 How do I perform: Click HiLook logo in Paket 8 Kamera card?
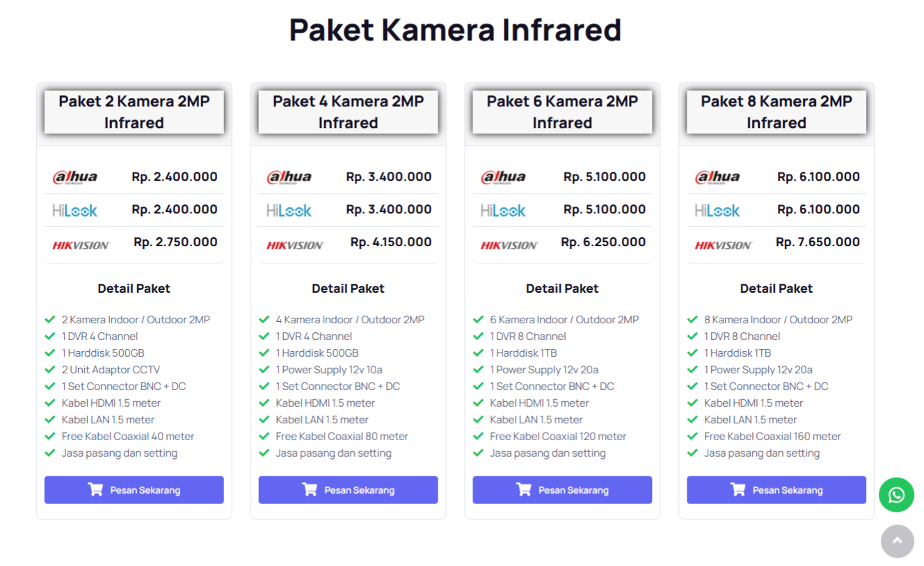click(717, 210)
